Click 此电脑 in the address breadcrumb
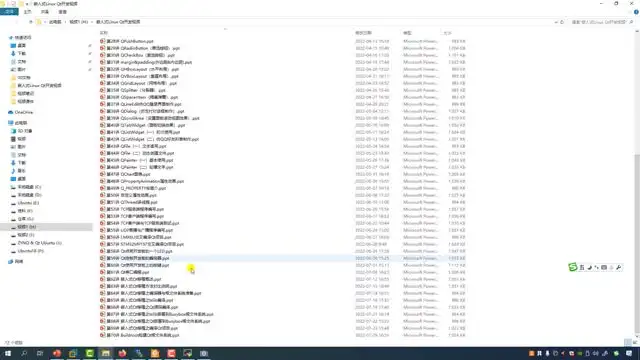The height and width of the screenshot is (360, 640). (55, 22)
